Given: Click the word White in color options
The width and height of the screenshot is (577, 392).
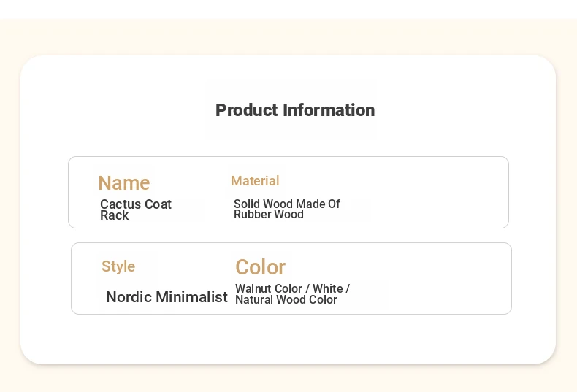Looking at the screenshot, I should 328,288.
